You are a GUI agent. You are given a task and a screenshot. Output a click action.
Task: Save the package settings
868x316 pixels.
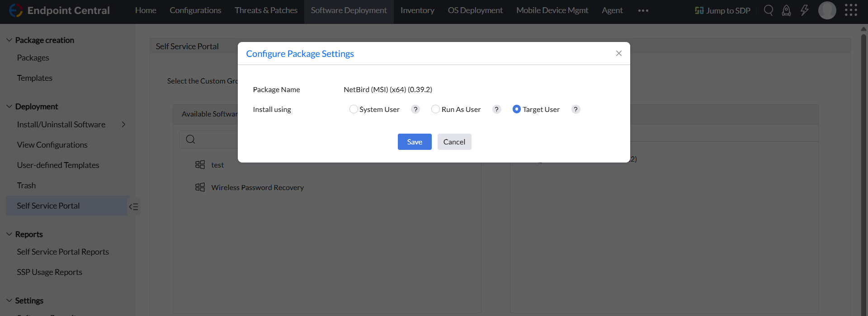(415, 142)
